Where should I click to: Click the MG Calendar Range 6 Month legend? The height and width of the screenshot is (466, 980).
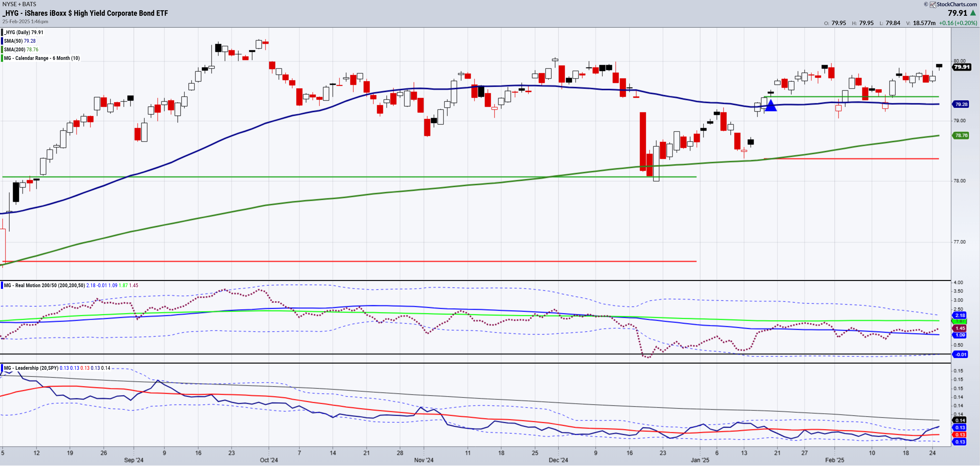(42, 58)
